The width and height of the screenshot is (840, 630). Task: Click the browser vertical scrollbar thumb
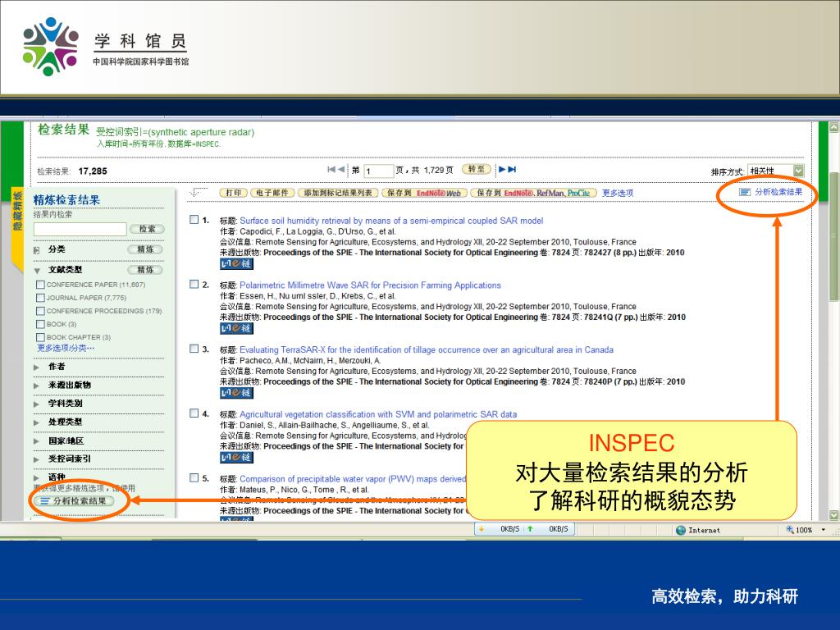tap(834, 235)
